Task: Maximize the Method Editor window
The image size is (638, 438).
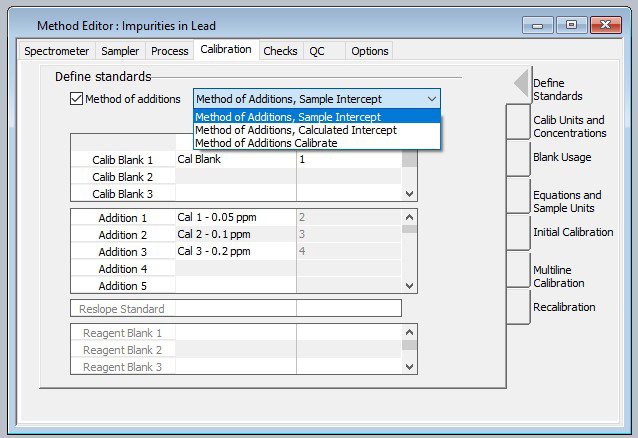Action: pyautogui.click(x=571, y=25)
